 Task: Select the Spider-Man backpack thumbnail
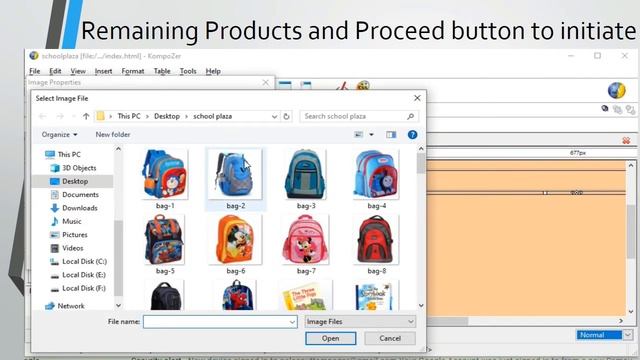click(x=237, y=295)
